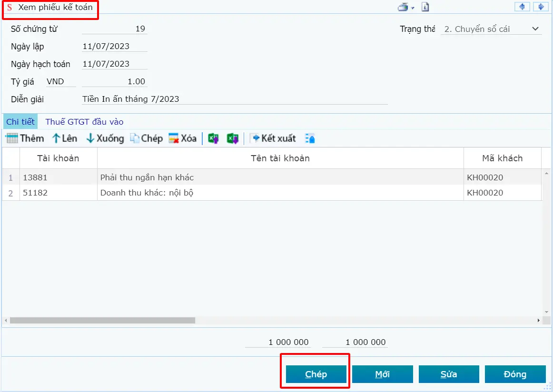Click the Đóng button to close

pyautogui.click(x=515, y=374)
